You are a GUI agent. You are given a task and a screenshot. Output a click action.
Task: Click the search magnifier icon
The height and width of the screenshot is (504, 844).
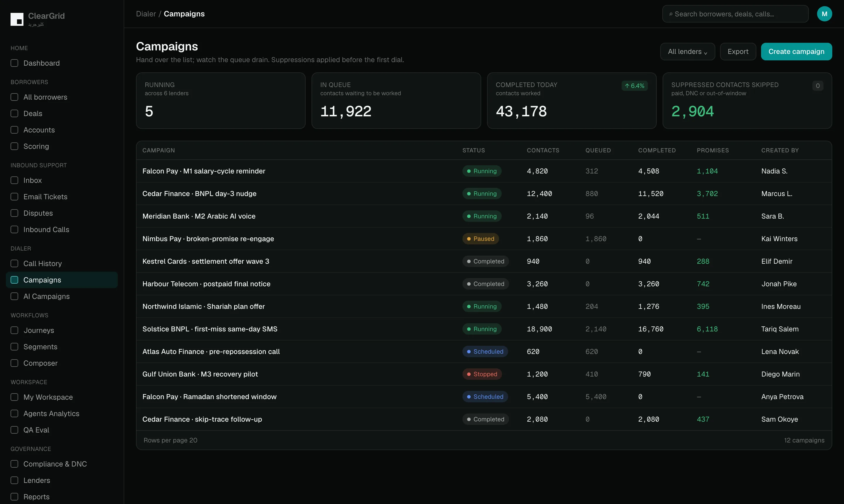(x=671, y=14)
